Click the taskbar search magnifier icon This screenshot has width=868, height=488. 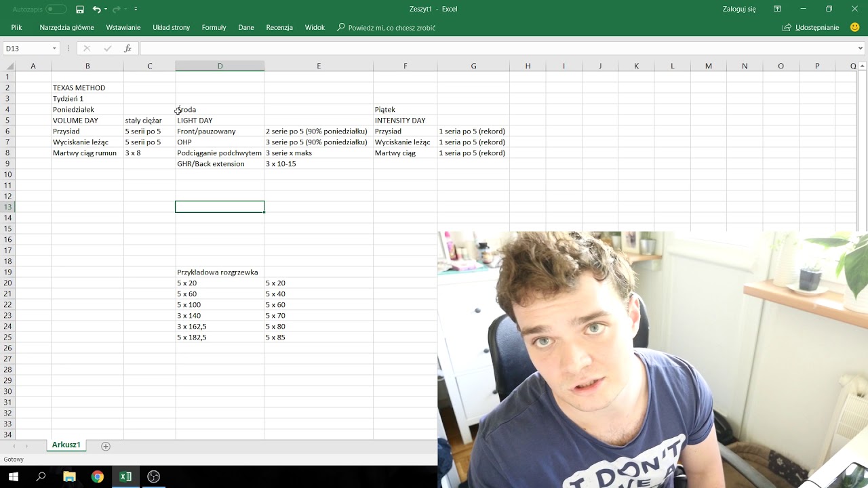point(41,476)
